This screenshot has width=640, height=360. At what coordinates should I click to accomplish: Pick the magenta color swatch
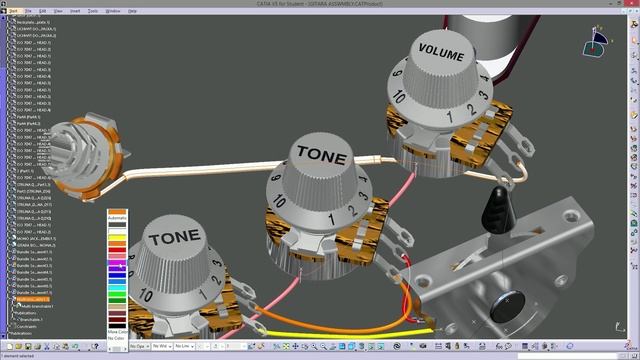tap(117, 263)
